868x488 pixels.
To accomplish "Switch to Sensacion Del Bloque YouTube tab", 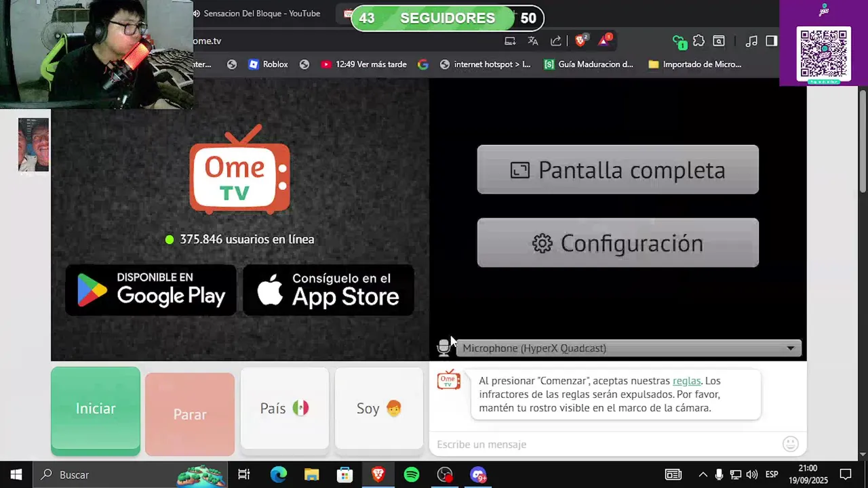I will click(x=262, y=14).
